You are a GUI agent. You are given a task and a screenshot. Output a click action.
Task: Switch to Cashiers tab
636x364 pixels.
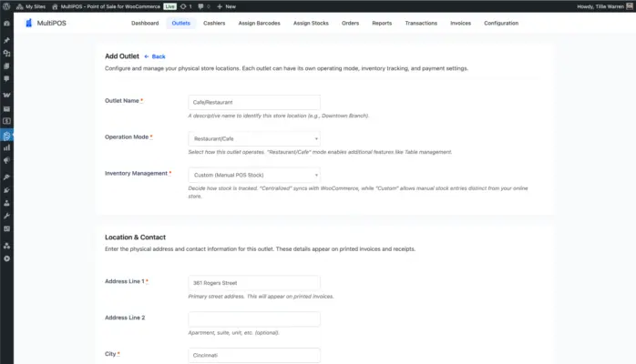214,23
